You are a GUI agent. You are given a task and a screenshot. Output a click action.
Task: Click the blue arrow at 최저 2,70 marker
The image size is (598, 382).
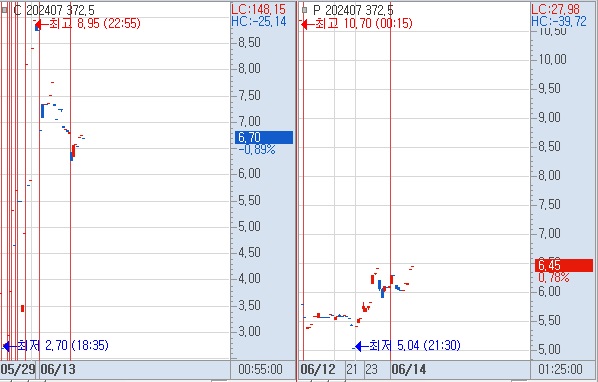(x=9, y=346)
